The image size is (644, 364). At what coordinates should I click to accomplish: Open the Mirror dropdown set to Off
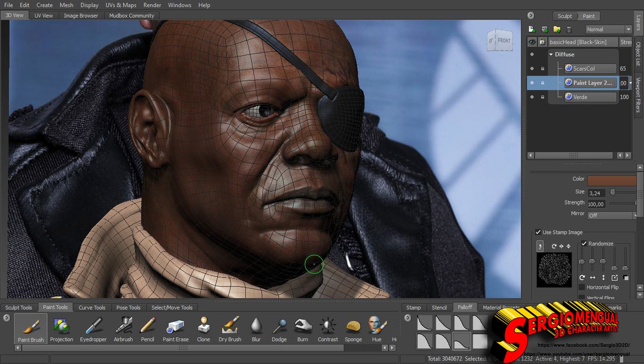[x=612, y=215]
